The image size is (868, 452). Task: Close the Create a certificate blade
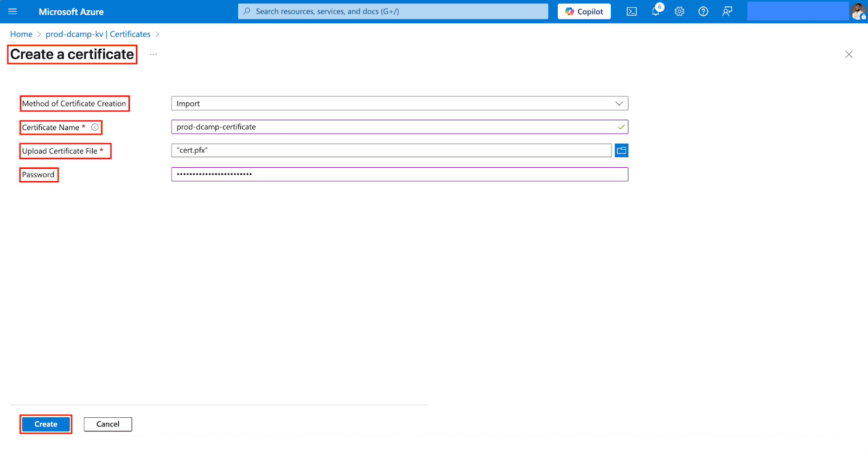[x=849, y=54]
